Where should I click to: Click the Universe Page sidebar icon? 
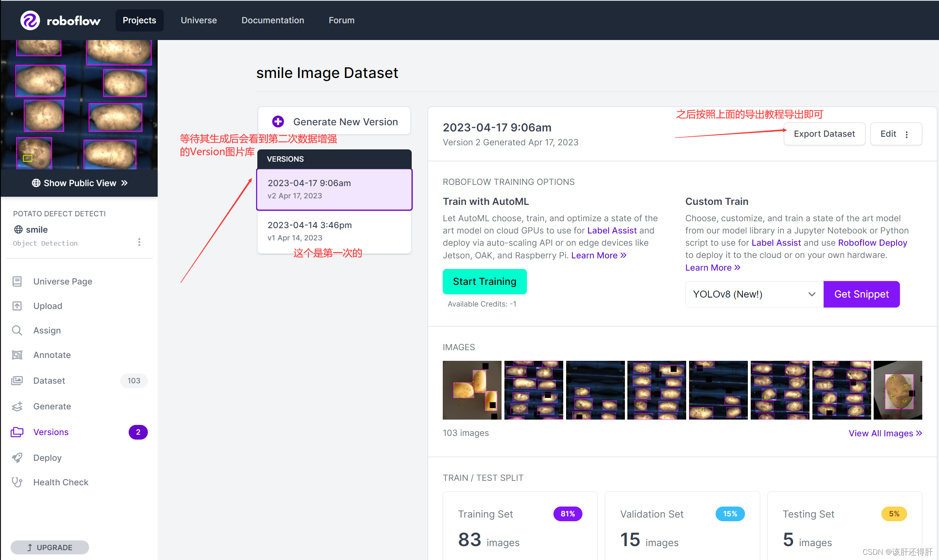17,281
